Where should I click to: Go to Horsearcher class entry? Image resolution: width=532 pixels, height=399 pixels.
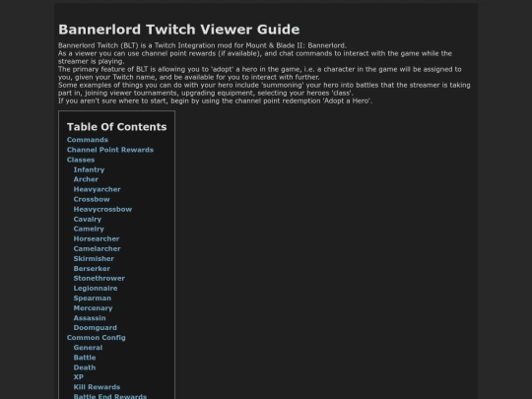pyautogui.click(x=97, y=238)
